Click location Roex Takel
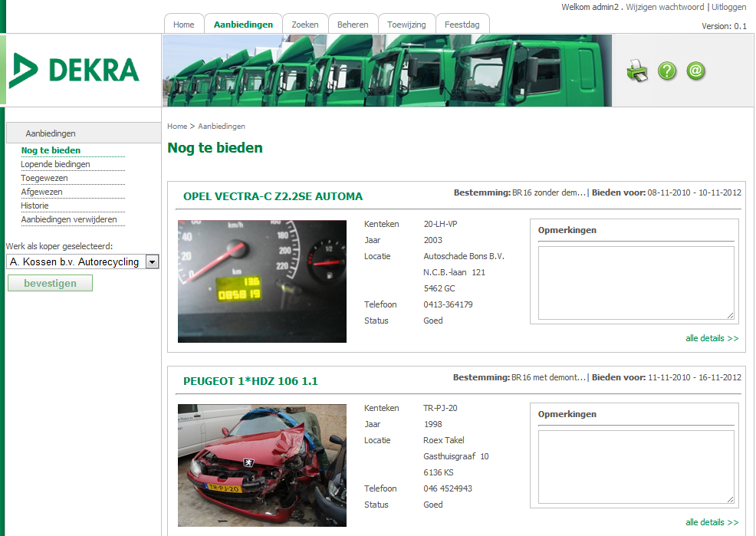756x536 pixels. [444, 441]
